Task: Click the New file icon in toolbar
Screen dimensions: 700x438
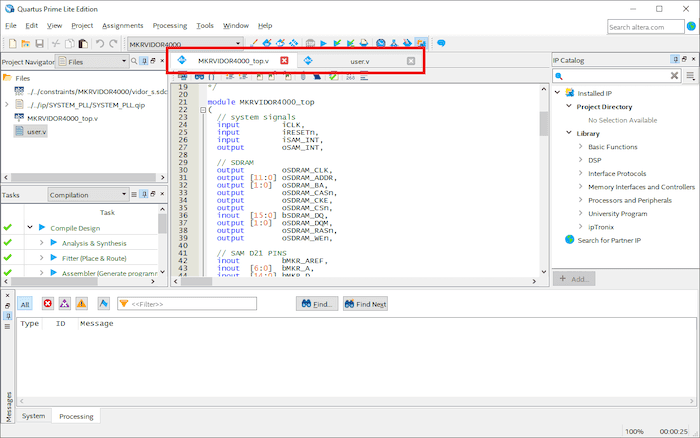Action: point(11,44)
